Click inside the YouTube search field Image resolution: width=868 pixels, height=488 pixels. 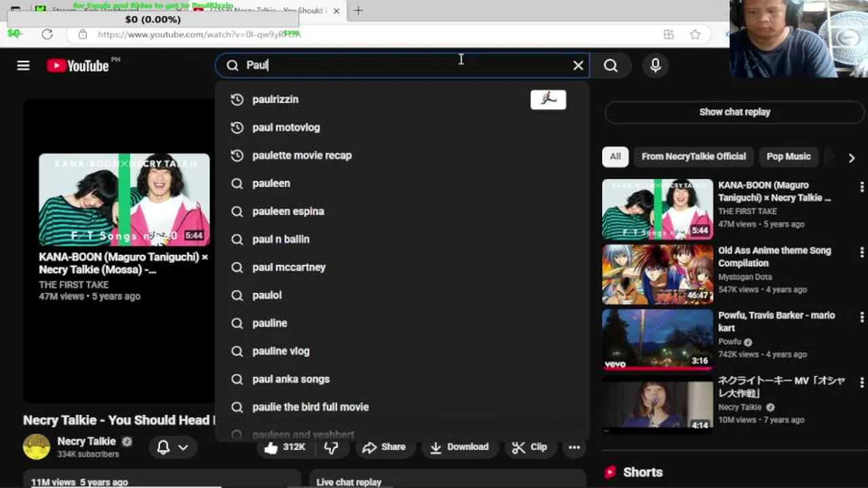[401, 65]
